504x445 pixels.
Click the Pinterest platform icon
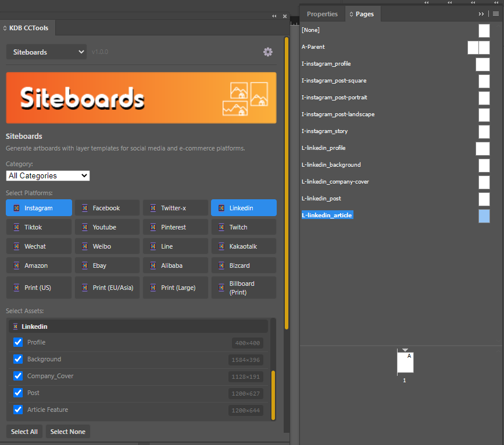tap(153, 228)
